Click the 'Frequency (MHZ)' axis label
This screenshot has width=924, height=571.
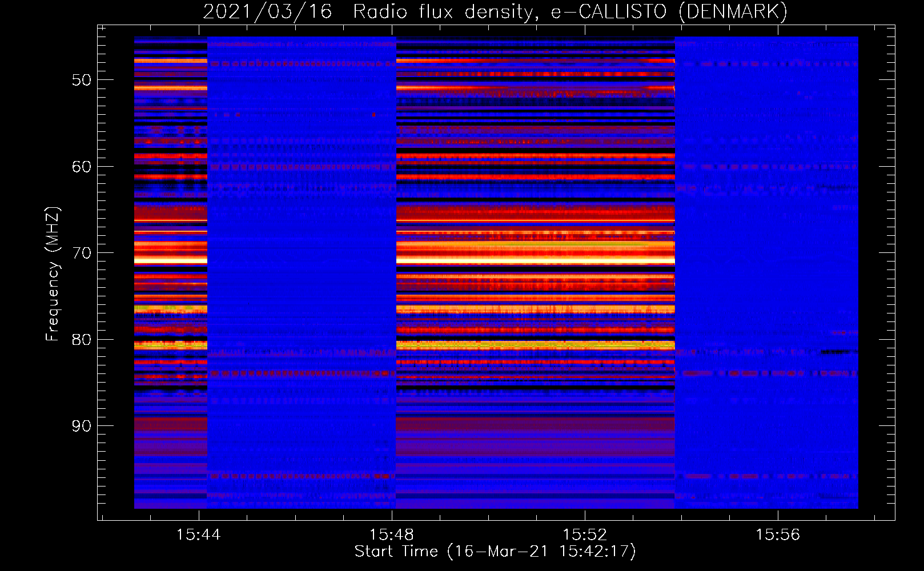tap(53, 274)
